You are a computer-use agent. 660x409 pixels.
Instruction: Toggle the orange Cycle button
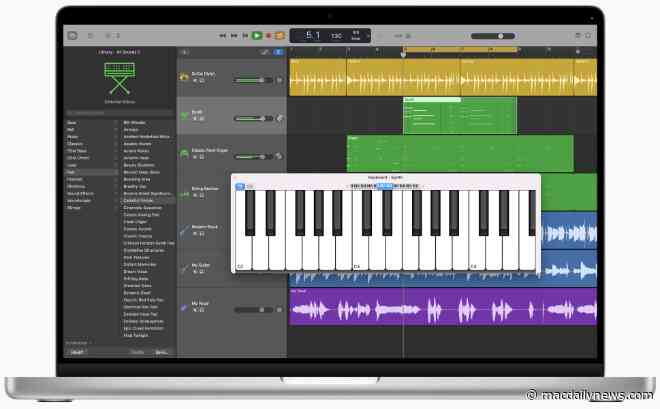pyautogui.click(x=280, y=36)
